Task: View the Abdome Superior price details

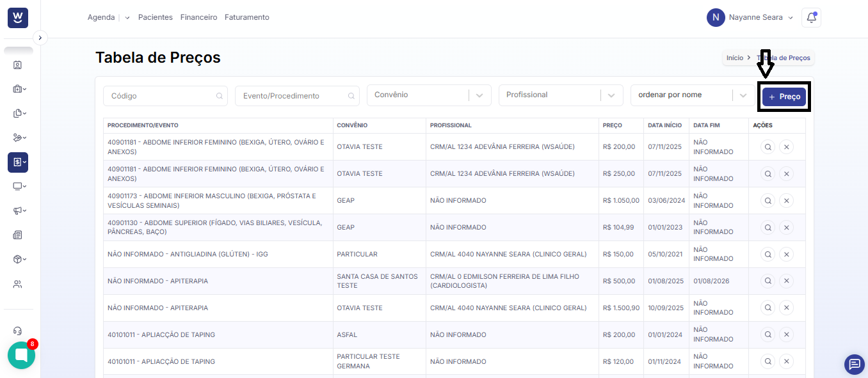Action: click(x=768, y=228)
